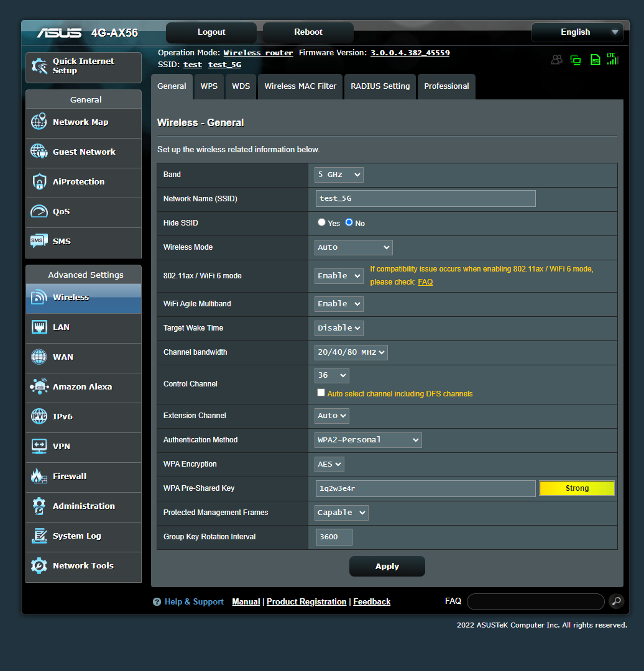This screenshot has width=644, height=671.
Task: Check Auto select channel including DFS channels
Action: (321, 393)
